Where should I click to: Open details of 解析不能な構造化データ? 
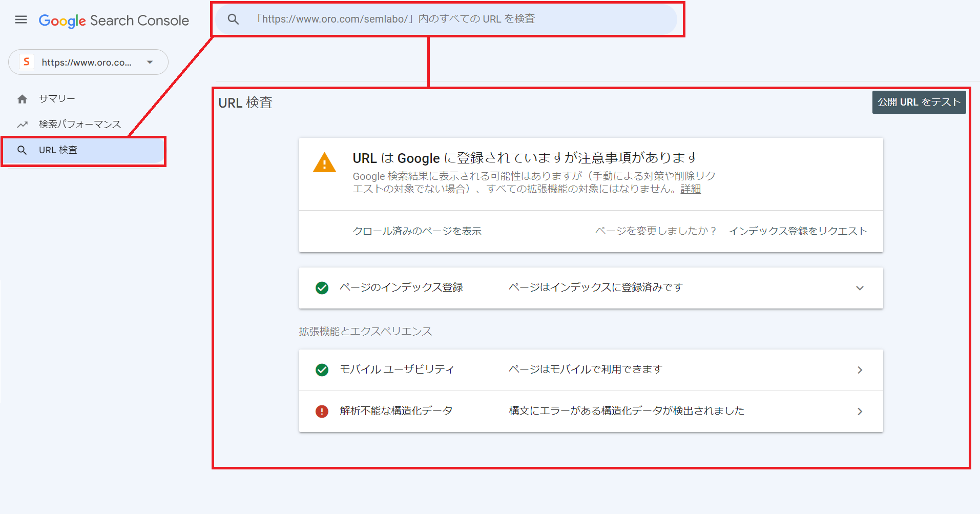tap(860, 412)
